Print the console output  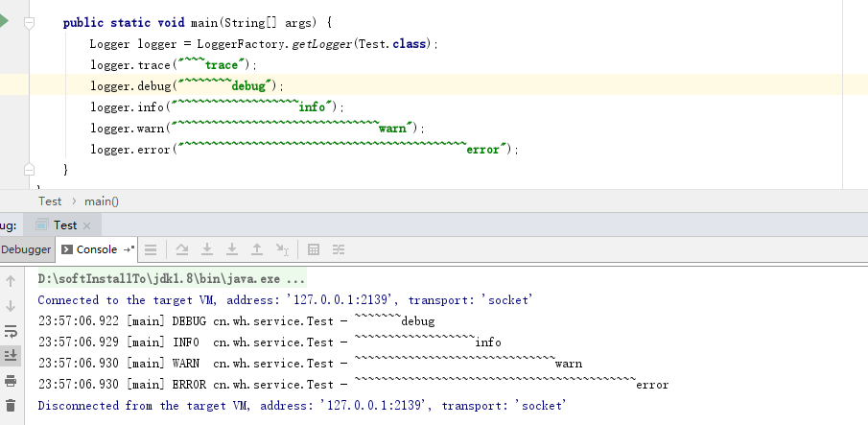click(11, 381)
